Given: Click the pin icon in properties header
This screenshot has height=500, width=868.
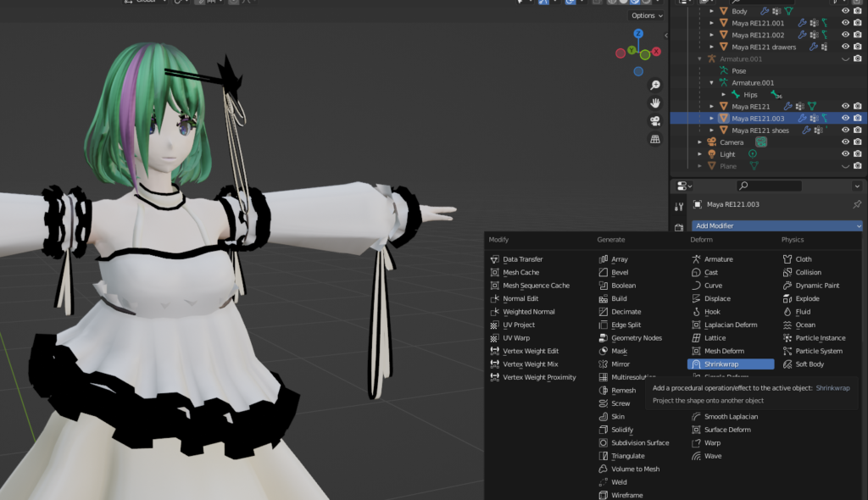Looking at the screenshot, I should tap(857, 204).
